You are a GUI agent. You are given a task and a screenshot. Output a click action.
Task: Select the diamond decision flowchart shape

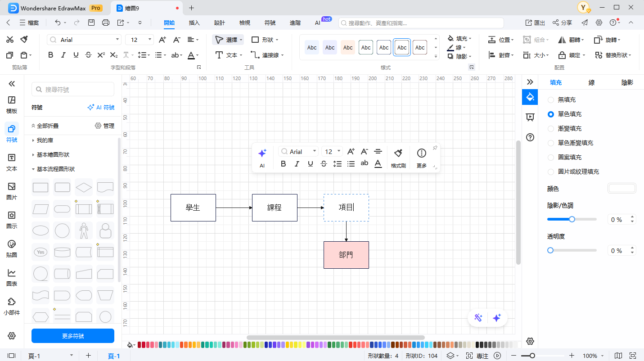84,187
